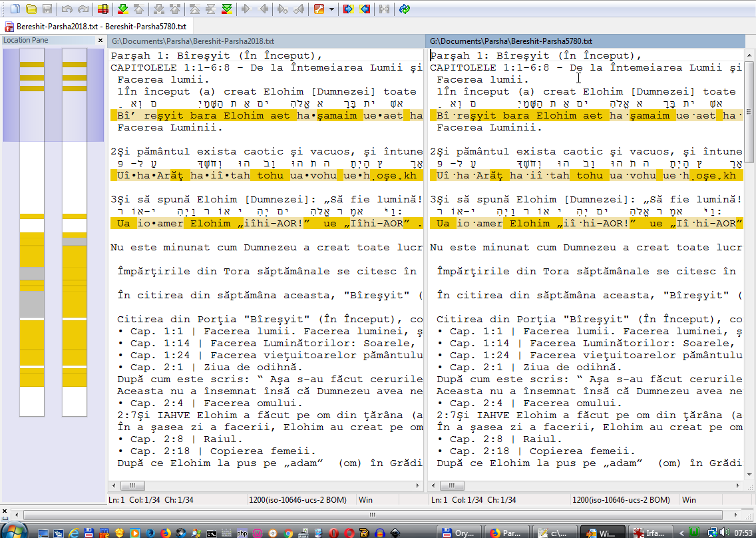756x538 pixels.
Task: Click the Options wrench icon
Action: coord(319,9)
